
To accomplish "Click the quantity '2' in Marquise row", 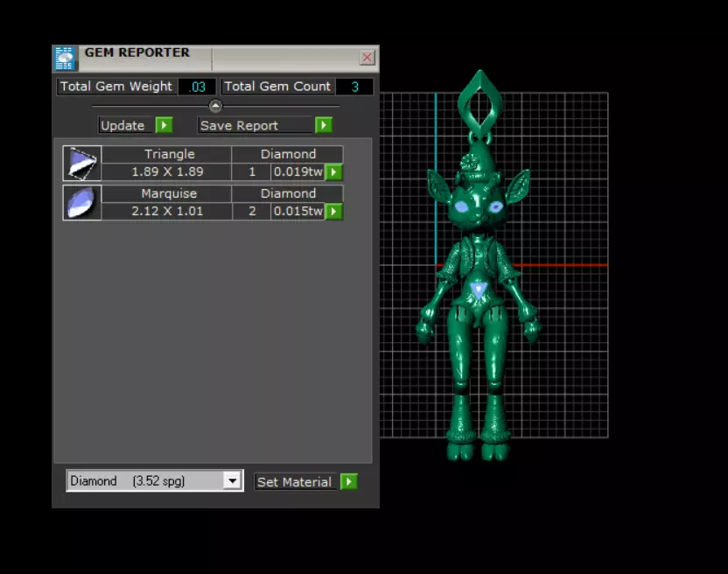I will [x=252, y=211].
